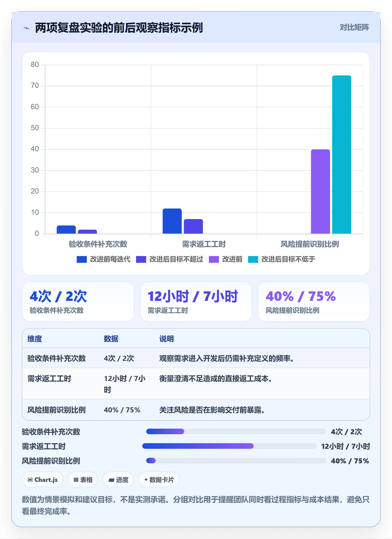
Task: Toggle the 改进前 legend item
Action: (x=226, y=259)
